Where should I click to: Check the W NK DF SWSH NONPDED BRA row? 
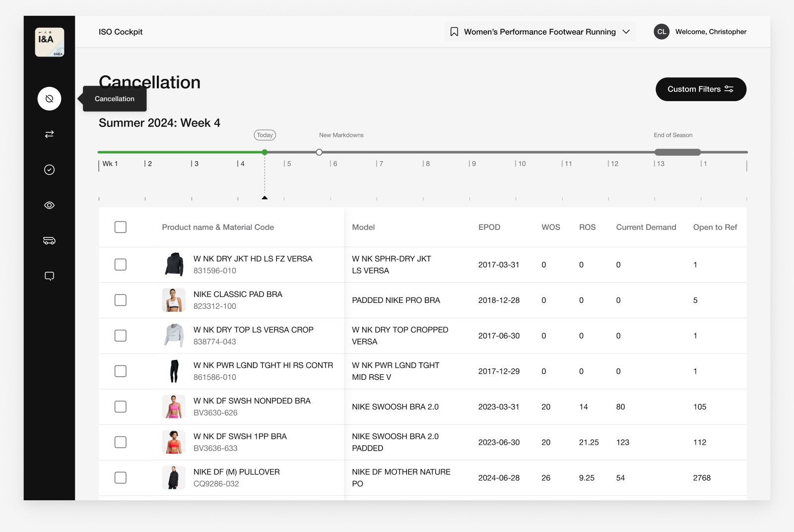[121, 407]
